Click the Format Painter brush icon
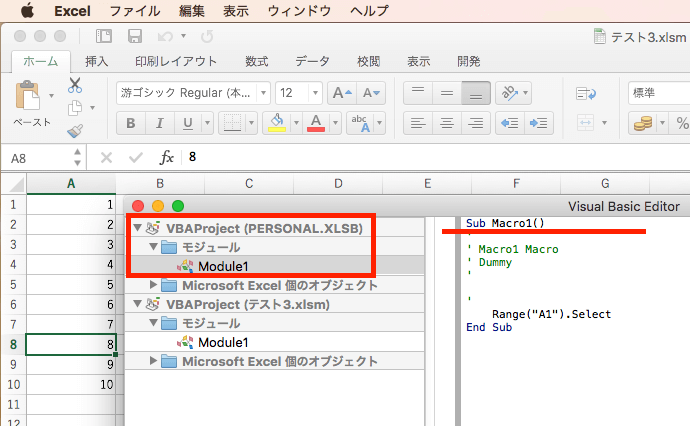Viewport: 690px width, 426px height. [x=75, y=131]
